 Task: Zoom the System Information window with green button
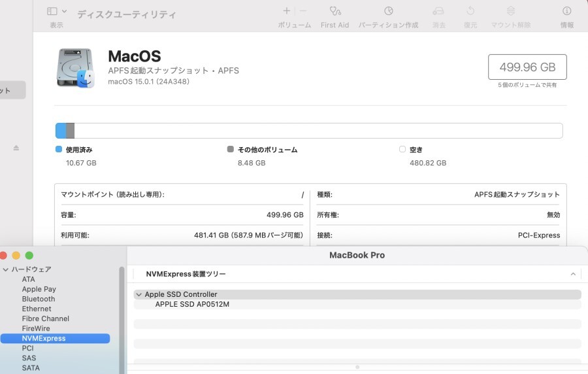point(29,256)
